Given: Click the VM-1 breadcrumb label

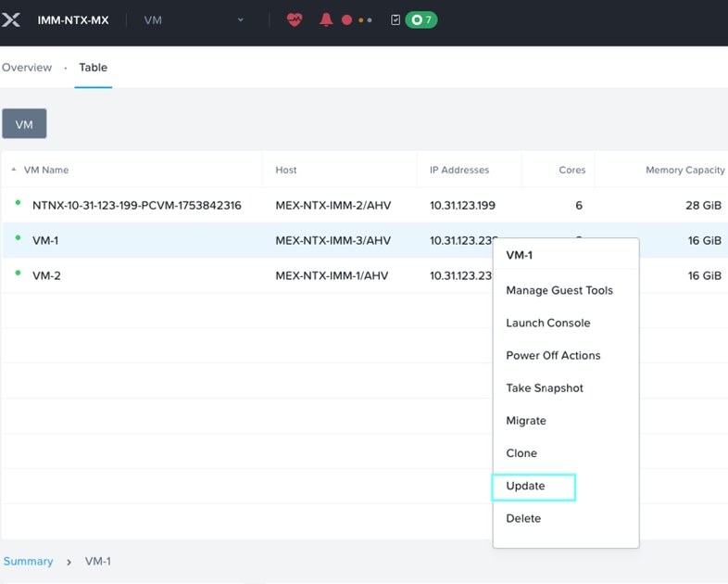Looking at the screenshot, I should pyautogui.click(x=97, y=561).
